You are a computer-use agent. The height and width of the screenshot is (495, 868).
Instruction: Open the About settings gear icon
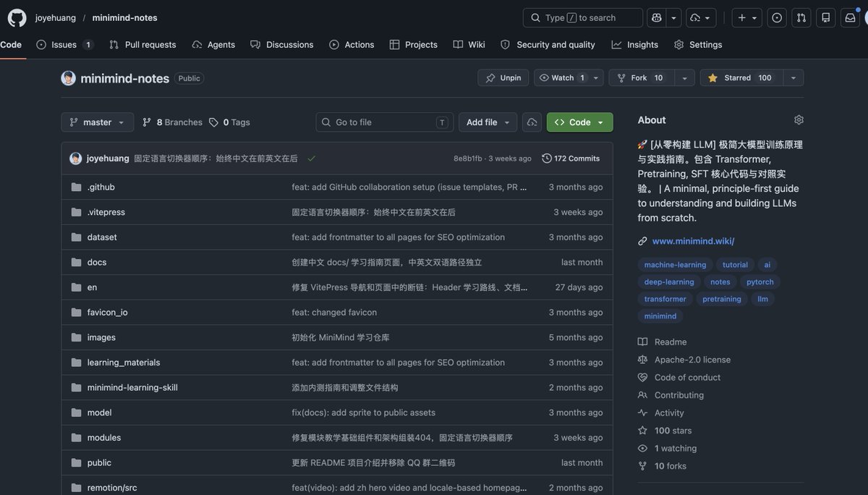tap(799, 119)
